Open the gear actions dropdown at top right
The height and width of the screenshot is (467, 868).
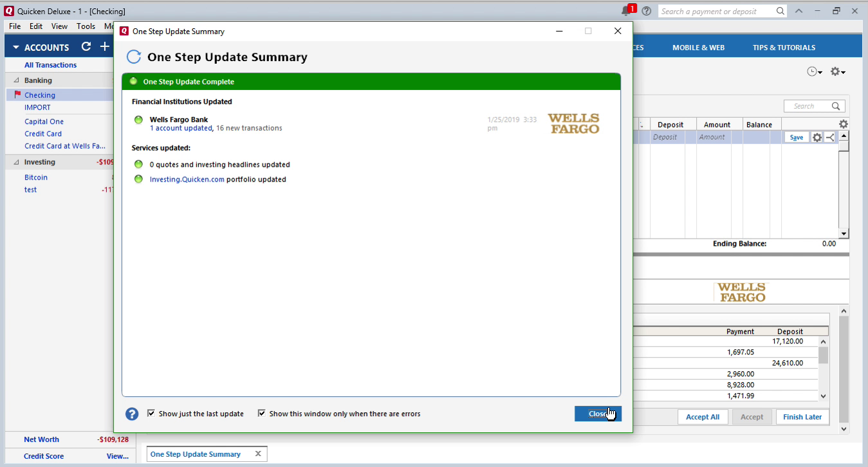point(838,71)
